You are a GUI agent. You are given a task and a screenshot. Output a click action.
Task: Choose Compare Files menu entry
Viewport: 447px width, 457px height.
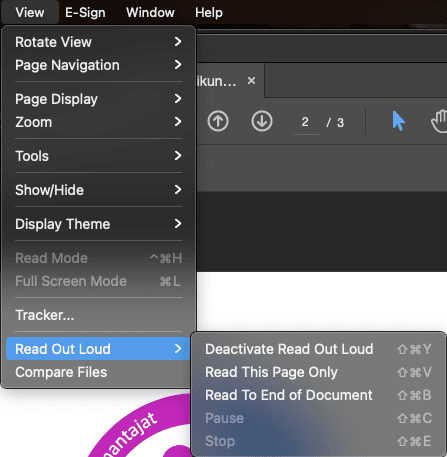(x=98, y=372)
